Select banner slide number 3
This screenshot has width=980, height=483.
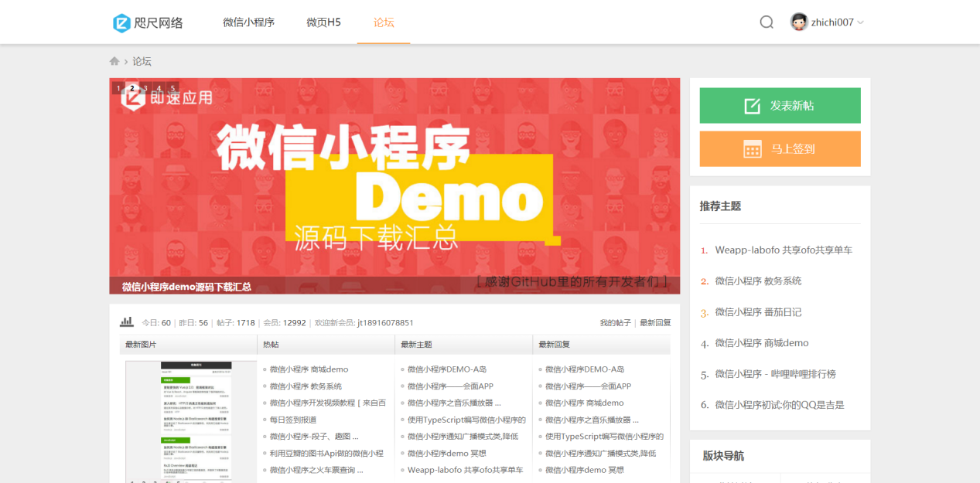pyautogui.click(x=145, y=88)
